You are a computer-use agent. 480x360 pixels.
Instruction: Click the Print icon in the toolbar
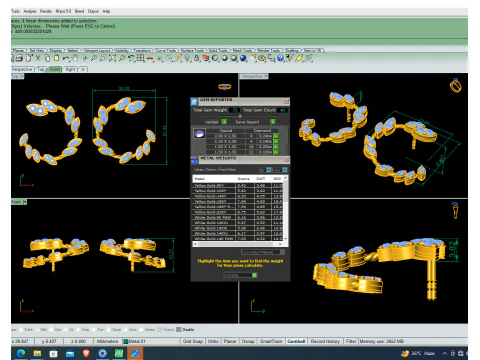pos(19,58)
